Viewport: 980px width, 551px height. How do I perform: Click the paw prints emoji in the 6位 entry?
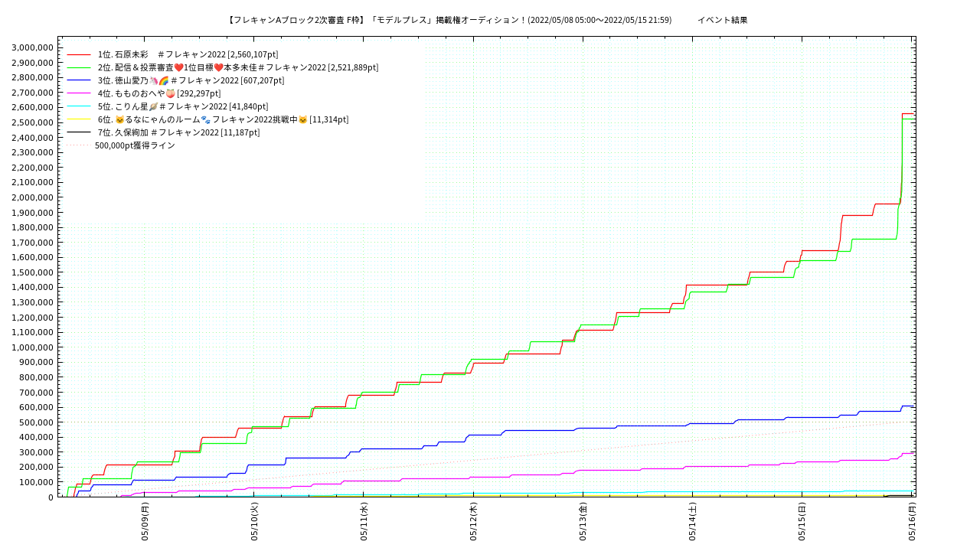pos(205,119)
